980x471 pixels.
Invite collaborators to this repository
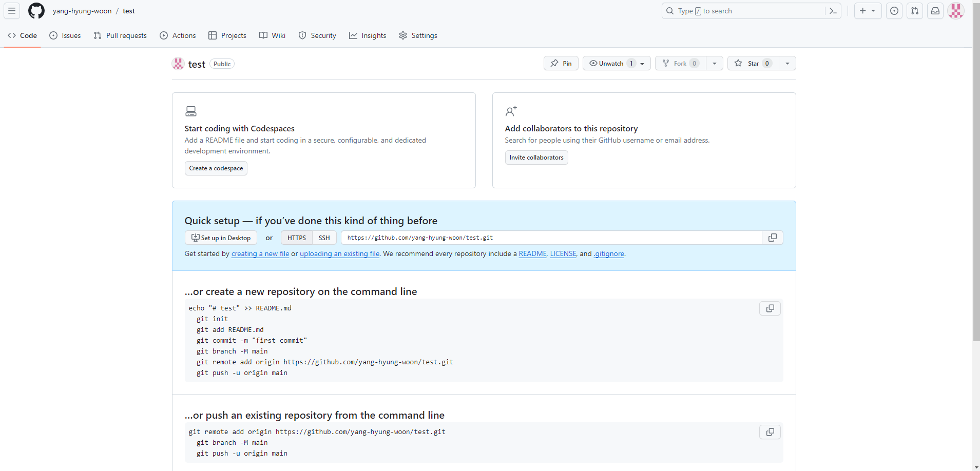(x=536, y=158)
